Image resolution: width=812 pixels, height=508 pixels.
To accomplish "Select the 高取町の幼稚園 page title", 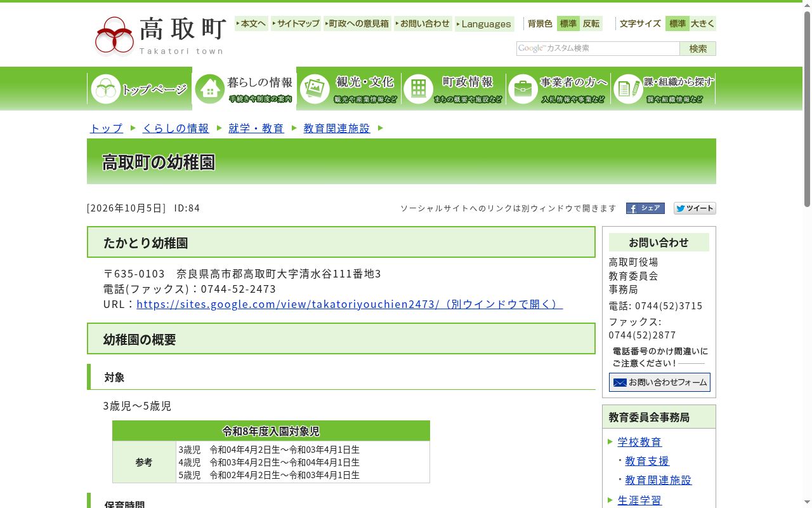I will 159,163.
